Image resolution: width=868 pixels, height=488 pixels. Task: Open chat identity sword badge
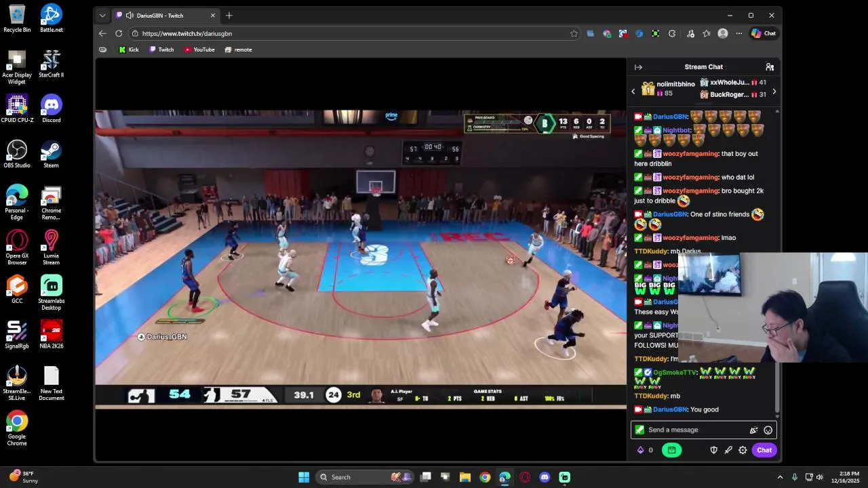(639, 430)
